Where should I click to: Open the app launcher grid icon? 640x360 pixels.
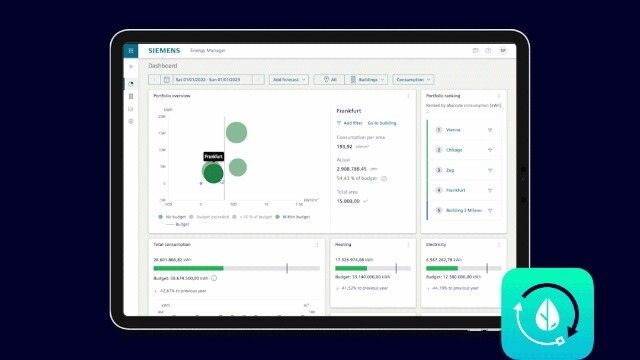pos(131,51)
